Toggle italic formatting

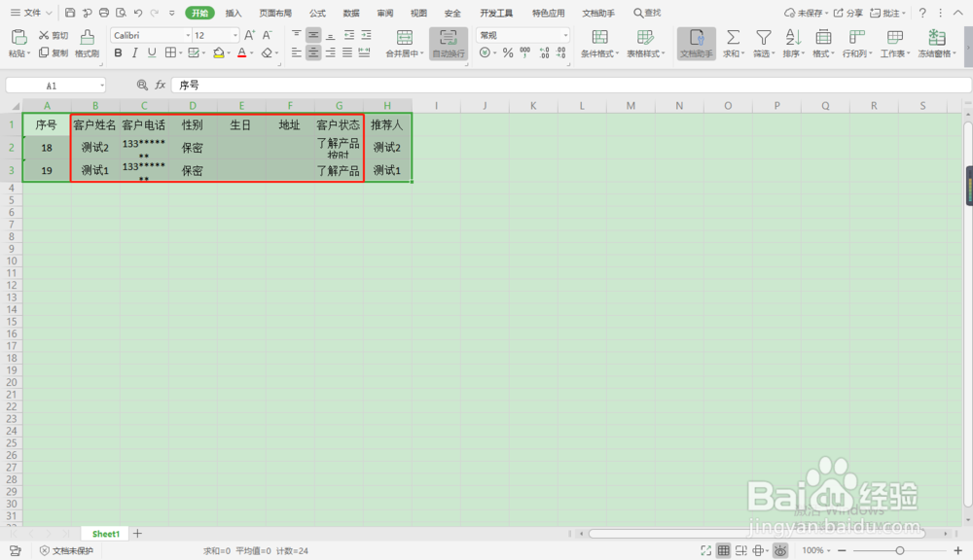pyautogui.click(x=134, y=52)
